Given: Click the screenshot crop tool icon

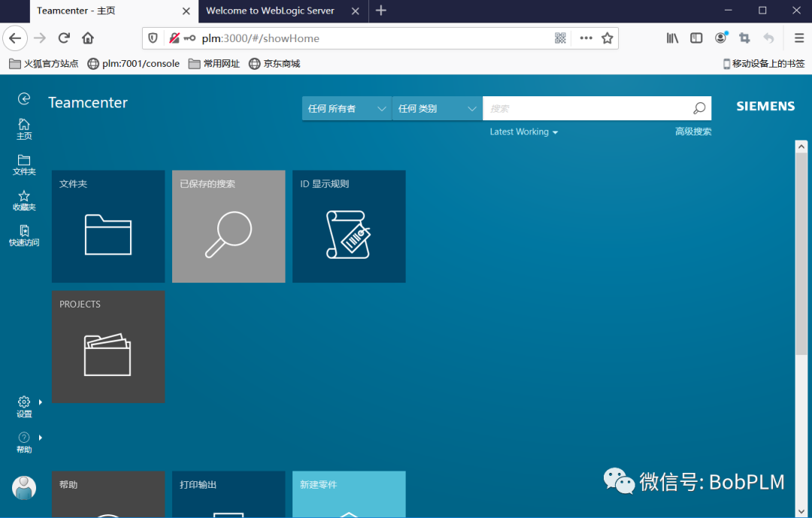Looking at the screenshot, I should [744, 38].
